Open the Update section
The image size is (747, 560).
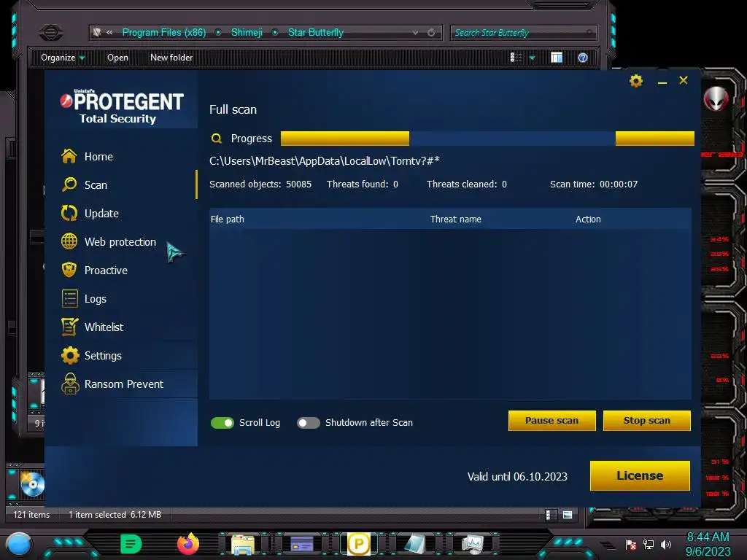point(101,214)
